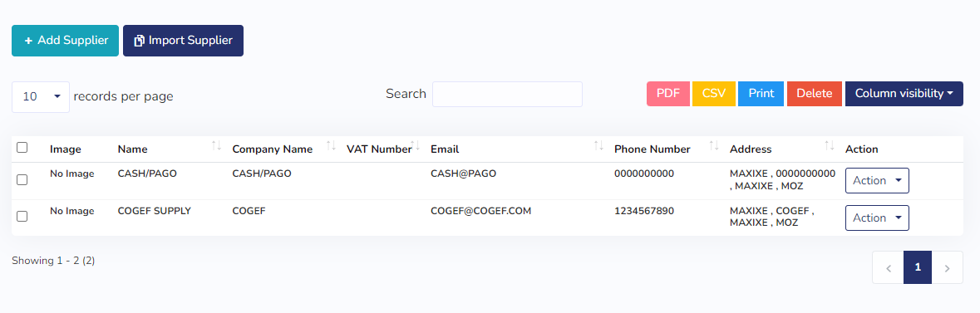Sort by Email column arrows icon
980x313 pixels.
click(x=598, y=145)
